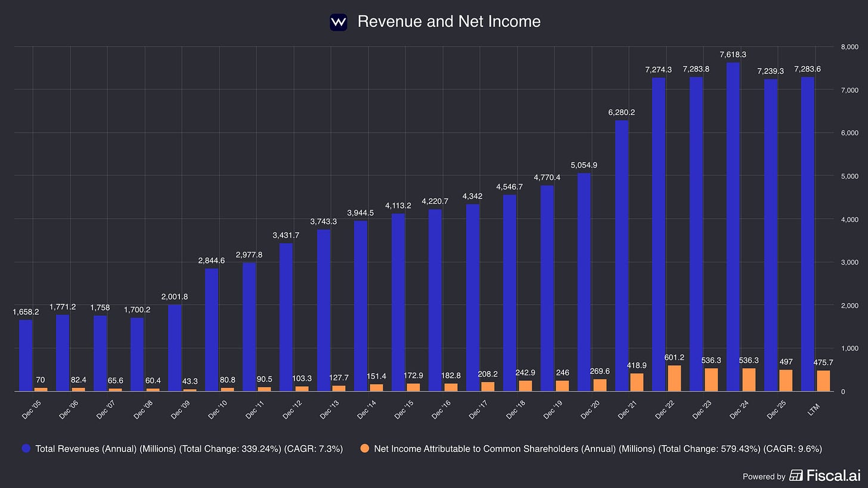868x488 pixels.
Task: Click the net income value "208.2"
Action: 488,374
